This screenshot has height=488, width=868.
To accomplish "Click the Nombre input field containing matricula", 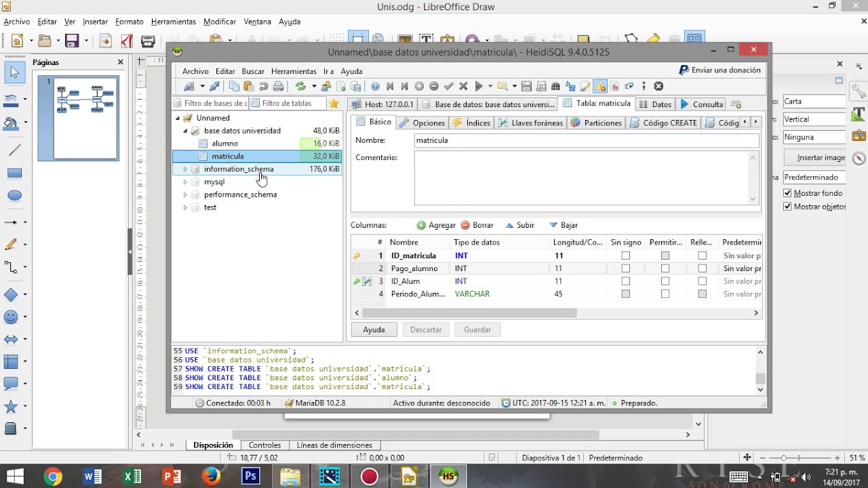I will [x=587, y=140].
